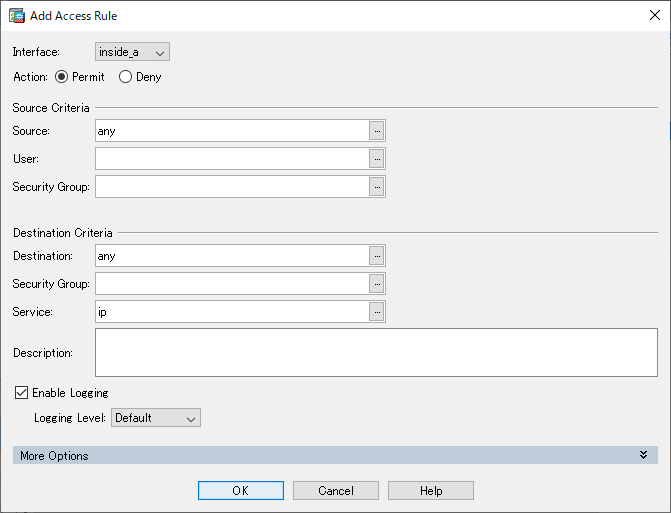Open the Interface inside_a dropdown

[132, 52]
